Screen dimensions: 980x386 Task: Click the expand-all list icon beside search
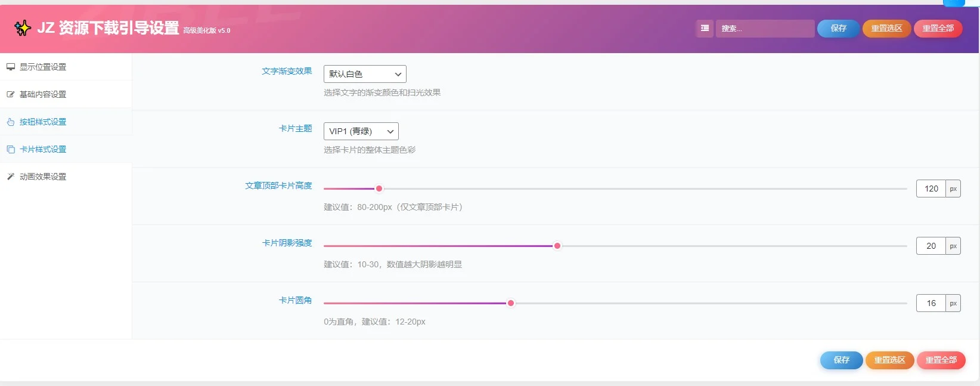pos(705,28)
